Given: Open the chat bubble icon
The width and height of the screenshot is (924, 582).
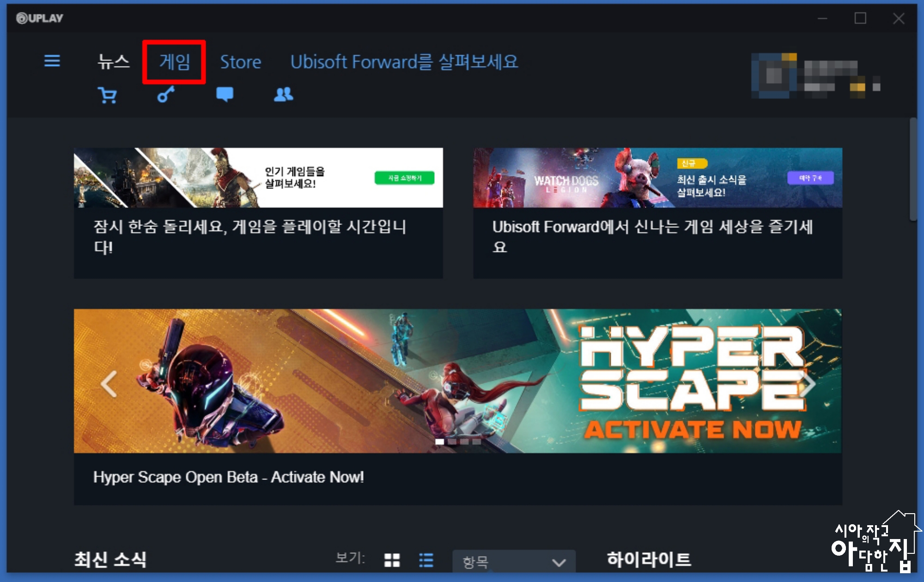Looking at the screenshot, I should (x=225, y=95).
